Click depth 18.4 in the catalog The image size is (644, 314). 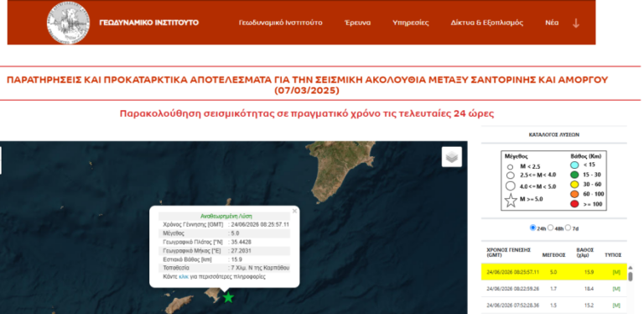tap(588, 289)
